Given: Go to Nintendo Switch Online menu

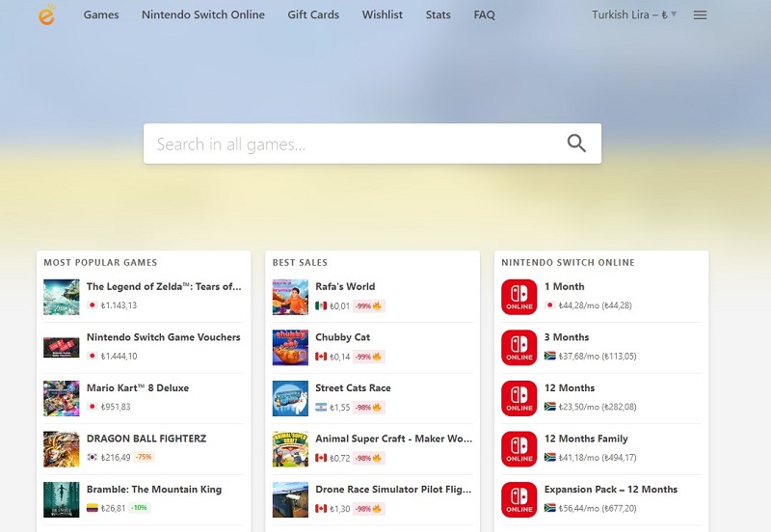Looking at the screenshot, I should point(203,14).
